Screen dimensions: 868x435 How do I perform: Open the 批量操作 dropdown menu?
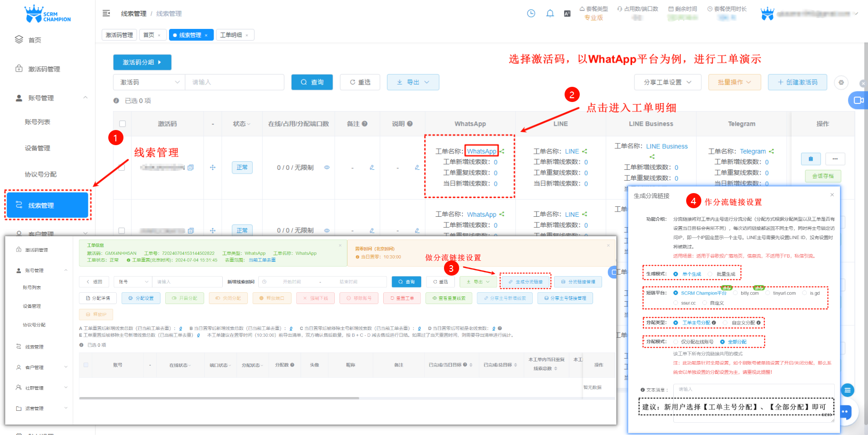tap(734, 82)
